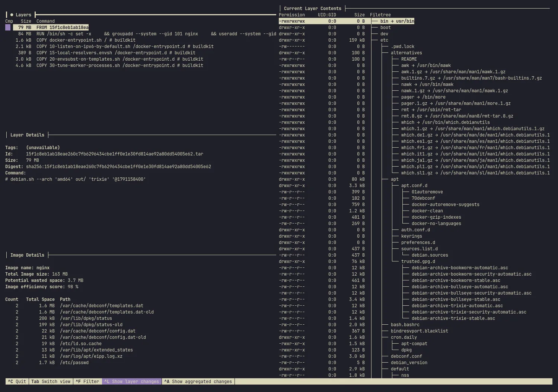Select the .pwd.lock file entry
The image size is (558, 392).
click(402, 46)
